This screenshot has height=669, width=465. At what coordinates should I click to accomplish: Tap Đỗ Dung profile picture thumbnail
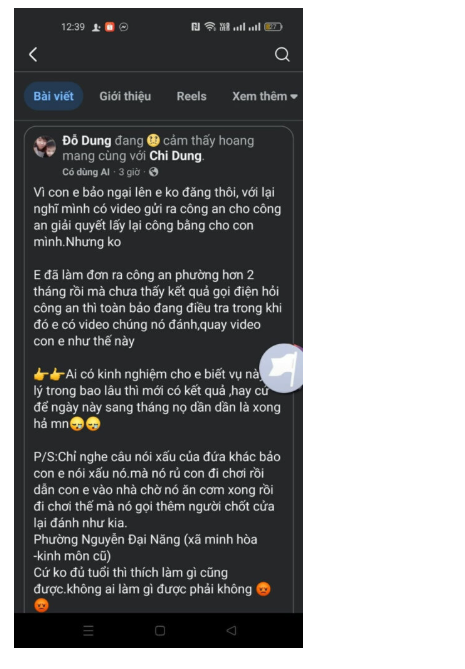[x=45, y=147]
